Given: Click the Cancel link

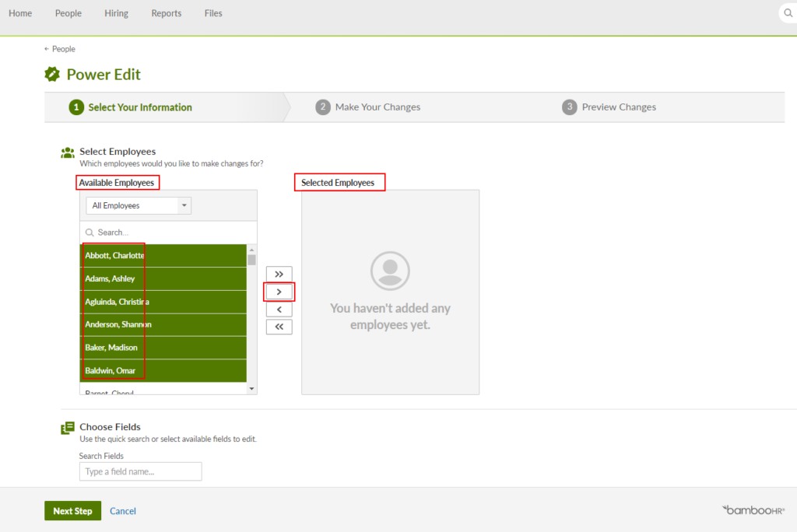Looking at the screenshot, I should (122, 511).
